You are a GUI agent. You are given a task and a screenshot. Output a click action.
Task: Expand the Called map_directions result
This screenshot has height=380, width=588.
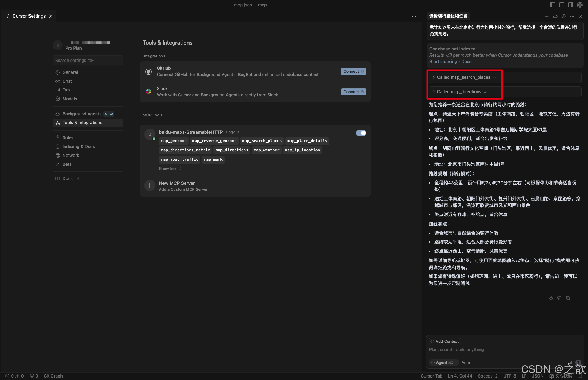tap(505, 92)
